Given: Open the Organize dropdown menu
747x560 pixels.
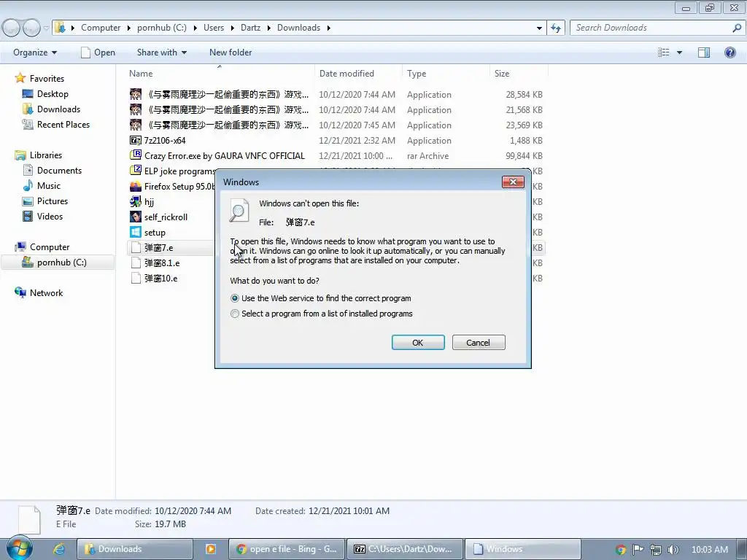Looking at the screenshot, I should [35, 52].
